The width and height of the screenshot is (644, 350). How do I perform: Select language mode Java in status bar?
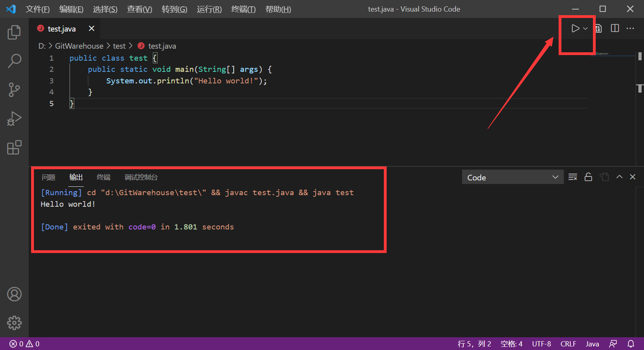tap(592, 344)
